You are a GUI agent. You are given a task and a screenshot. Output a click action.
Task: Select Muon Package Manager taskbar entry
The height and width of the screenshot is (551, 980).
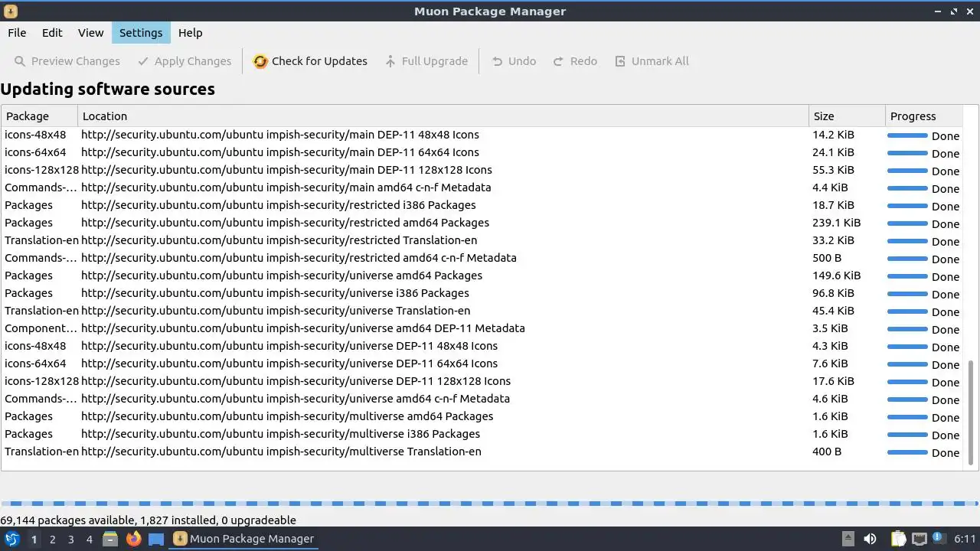pyautogui.click(x=244, y=539)
